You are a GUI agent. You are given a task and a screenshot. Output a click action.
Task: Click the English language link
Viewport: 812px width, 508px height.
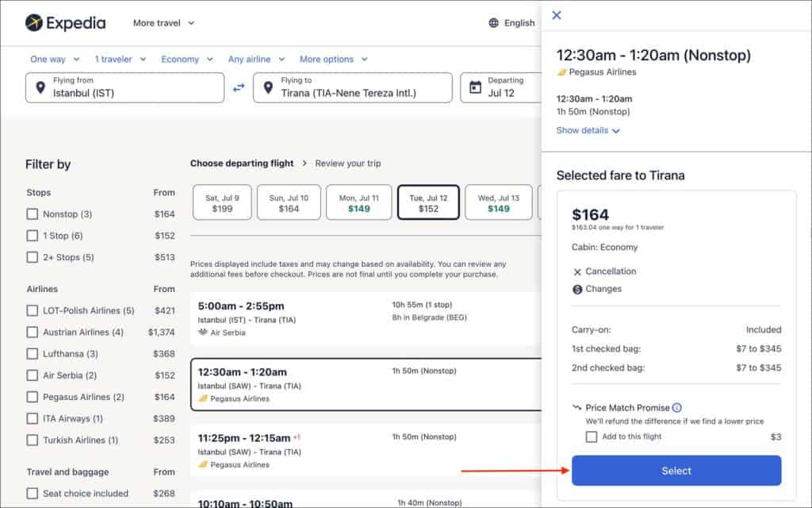pyautogui.click(x=519, y=23)
